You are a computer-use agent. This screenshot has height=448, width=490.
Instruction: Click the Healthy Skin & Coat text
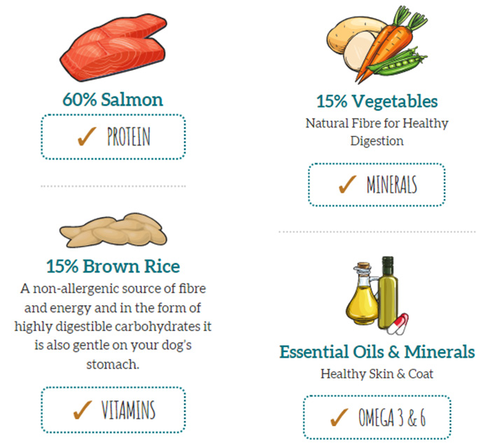pos(377,374)
